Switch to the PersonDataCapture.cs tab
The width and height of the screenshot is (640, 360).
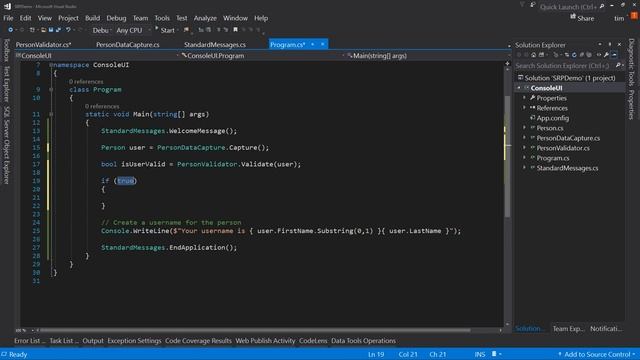[128, 44]
